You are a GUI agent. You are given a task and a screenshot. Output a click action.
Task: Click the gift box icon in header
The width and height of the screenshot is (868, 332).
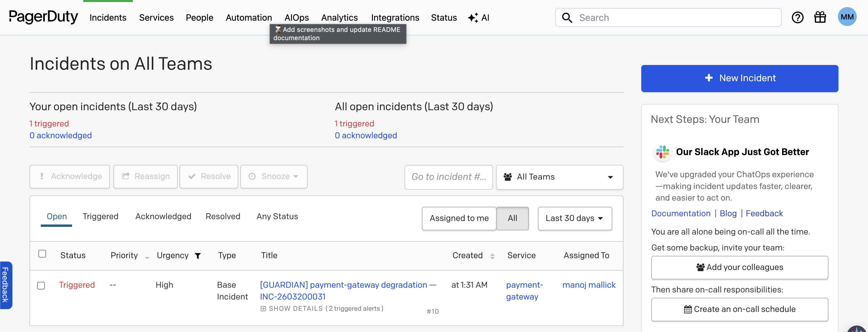(x=820, y=17)
